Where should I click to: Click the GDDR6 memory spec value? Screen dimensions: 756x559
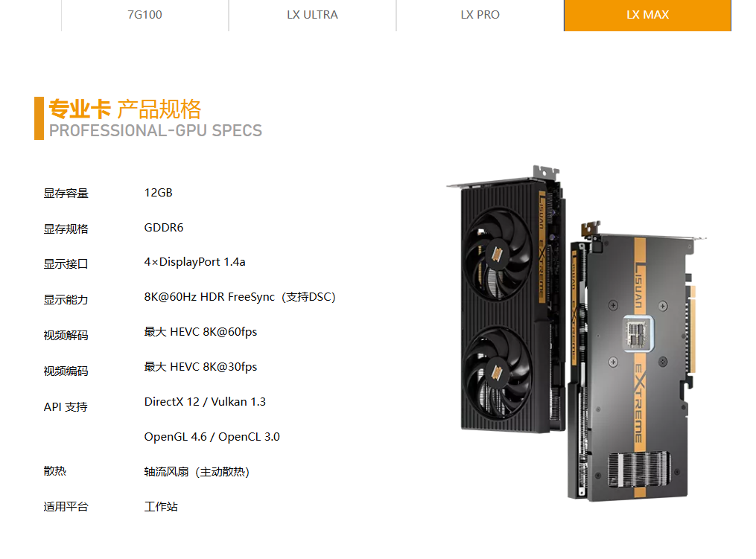[x=164, y=228]
